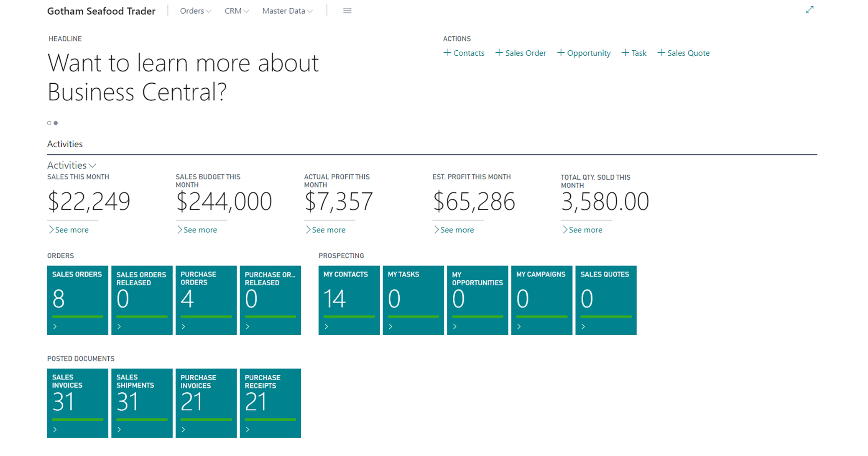The width and height of the screenshot is (868, 456).
Task: Open the Orders menu
Action: pos(195,11)
